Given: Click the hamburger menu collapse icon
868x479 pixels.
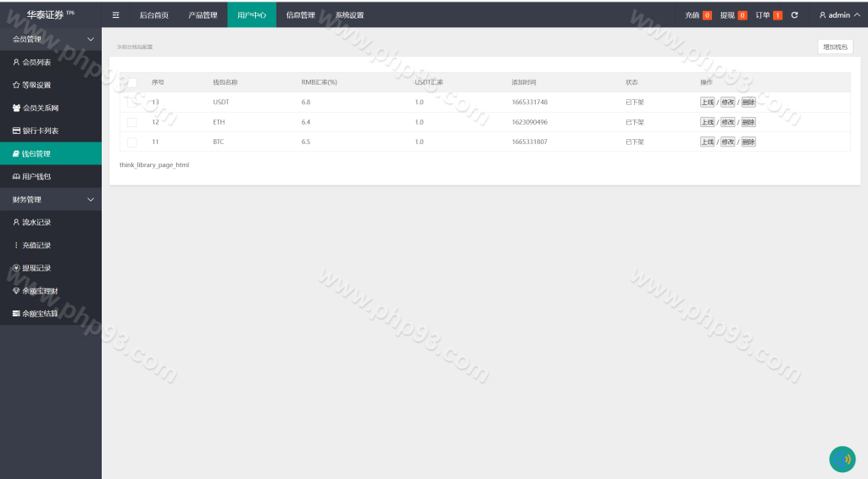Looking at the screenshot, I should coord(116,15).
